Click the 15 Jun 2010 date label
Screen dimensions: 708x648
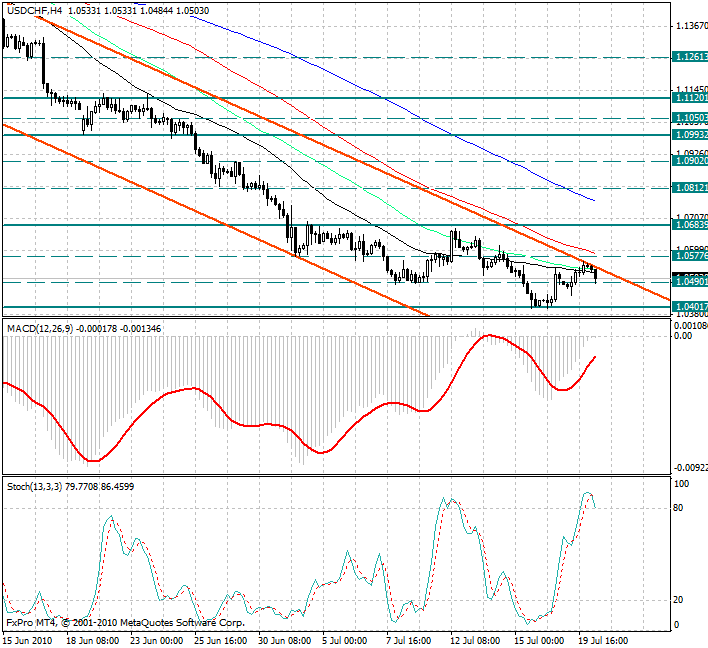[27, 641]
